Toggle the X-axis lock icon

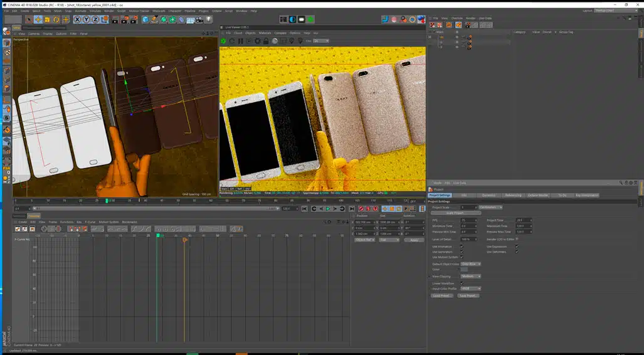point(78,19)
